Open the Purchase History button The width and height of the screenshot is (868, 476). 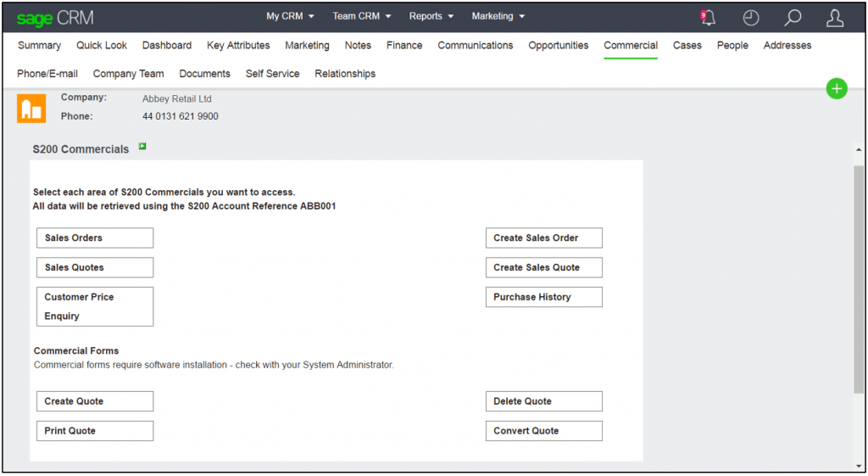coord(543,297)
